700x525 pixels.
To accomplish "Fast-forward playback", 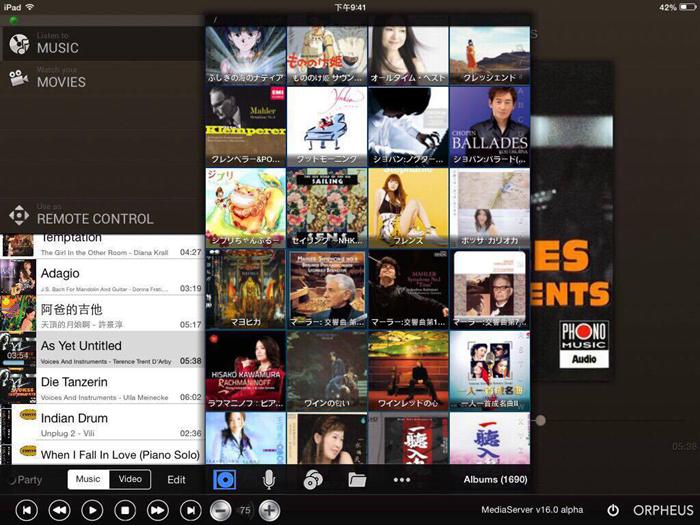I will click(x=158, y=510).
